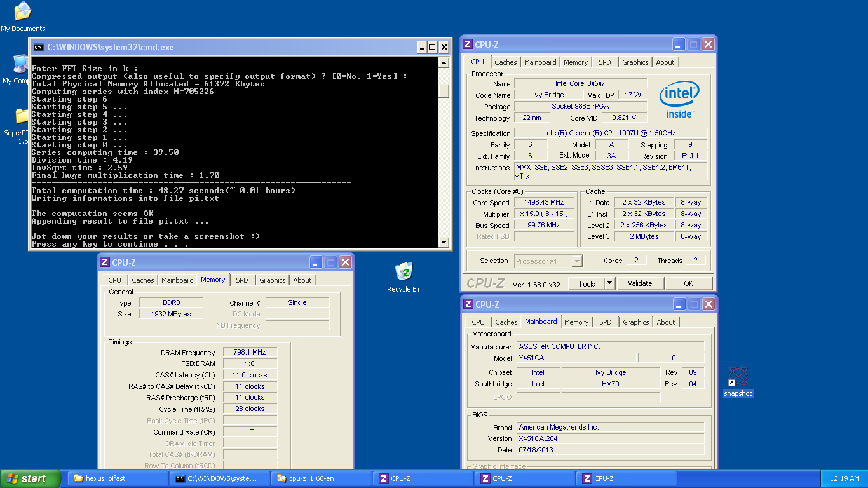Click the Manufacturer field ASUSTeK COMPUTER INC.
The width and height of the screenshot is (868, 488).
[x=610, y=347]
